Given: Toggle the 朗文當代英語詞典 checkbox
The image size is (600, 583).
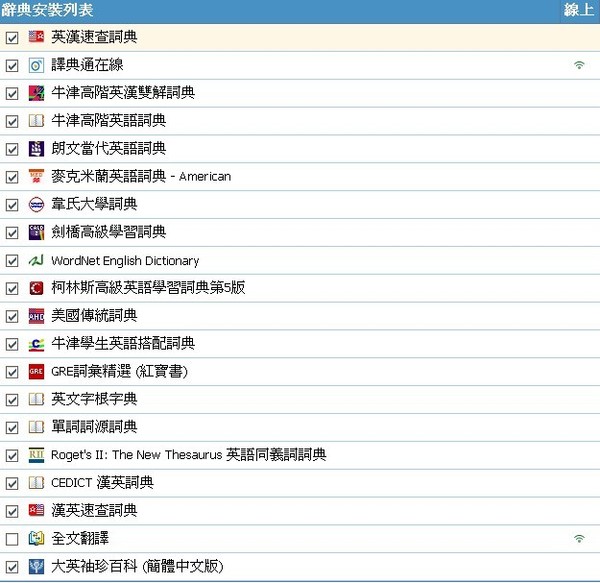Looking at the screenshot, I should coord(12,149).
